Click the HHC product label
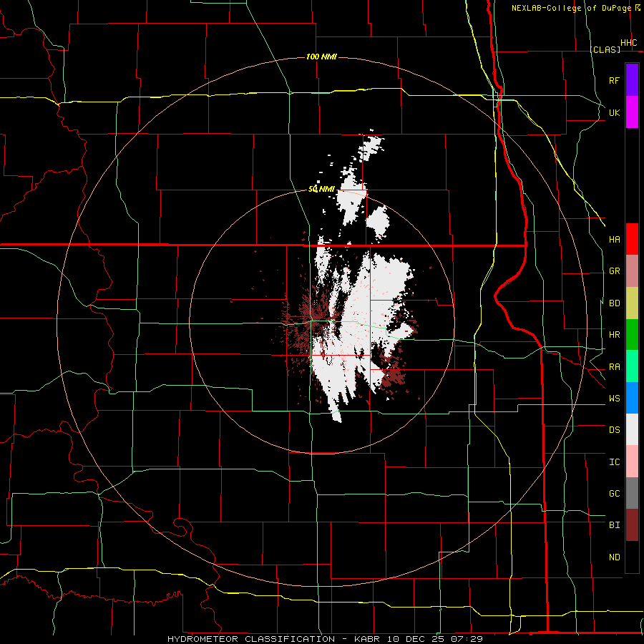 pos(628,43)
